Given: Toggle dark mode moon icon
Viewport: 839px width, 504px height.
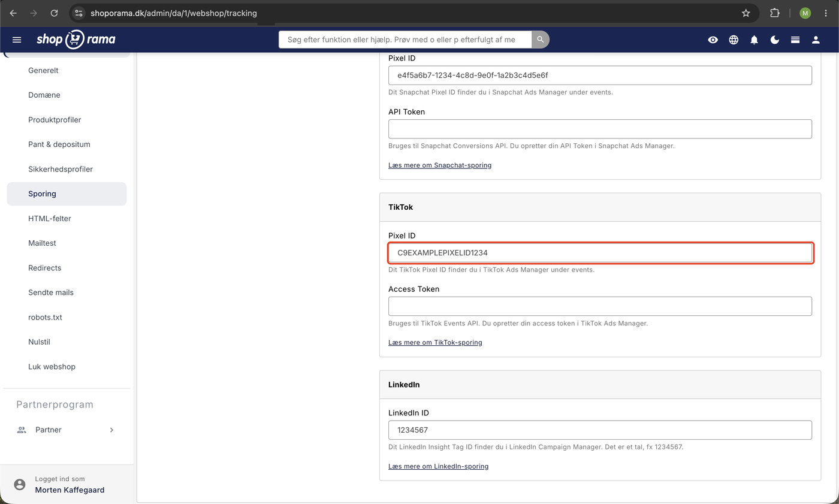Looking at the screenshot, I should [x=775, y=40].
